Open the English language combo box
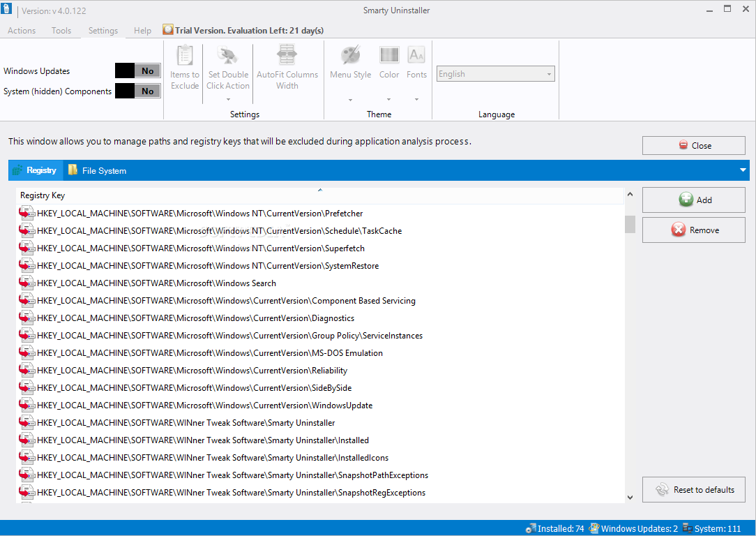Screen dimensions: 756x536 496,74
